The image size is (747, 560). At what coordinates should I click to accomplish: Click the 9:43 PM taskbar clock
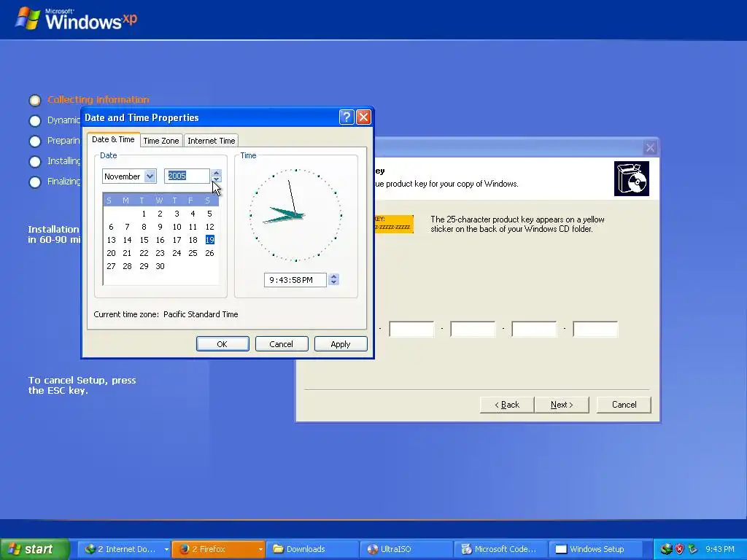point(720,549)
